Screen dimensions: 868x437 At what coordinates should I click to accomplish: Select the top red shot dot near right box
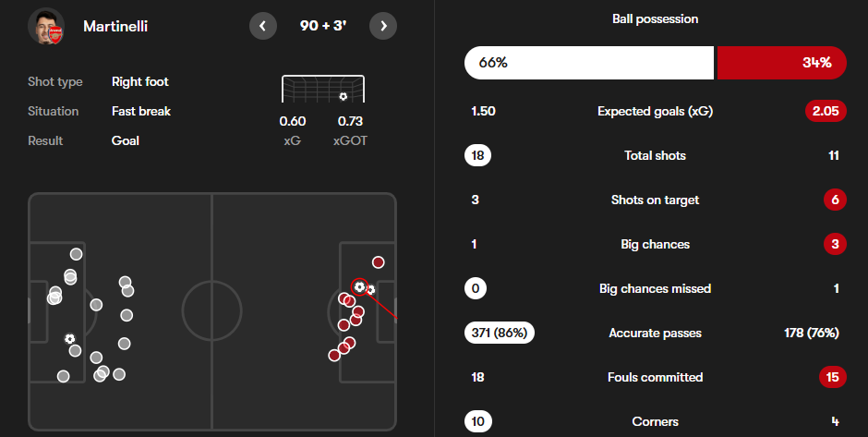pos(378,262)
